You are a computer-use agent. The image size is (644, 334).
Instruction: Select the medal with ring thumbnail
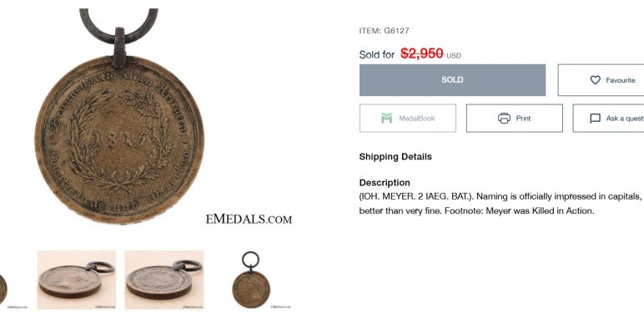251,280
